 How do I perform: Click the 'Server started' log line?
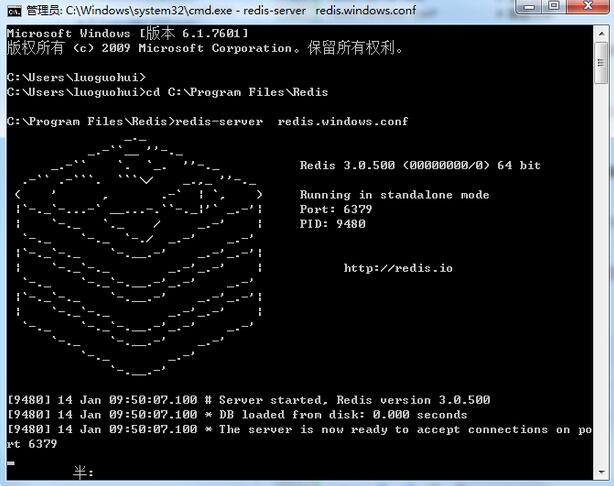click(x=248, y=400)
